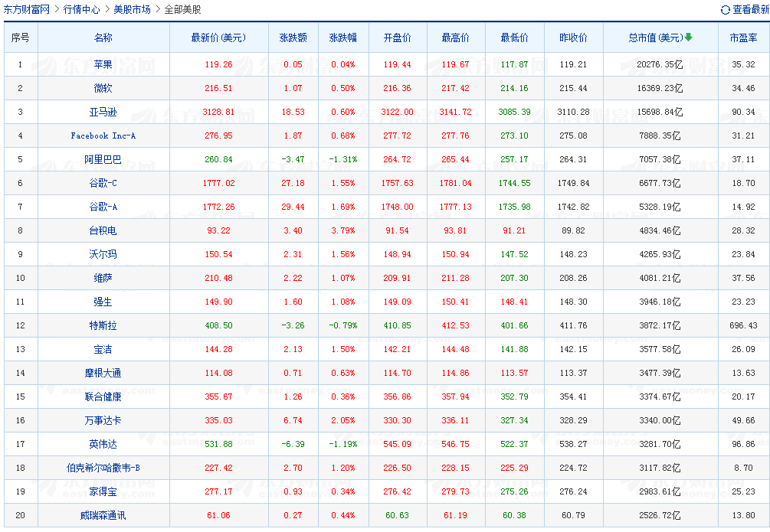Sort by 市盈率 column header
The image size is (770, 532).
pyautogui.click(x=743, y=38)
